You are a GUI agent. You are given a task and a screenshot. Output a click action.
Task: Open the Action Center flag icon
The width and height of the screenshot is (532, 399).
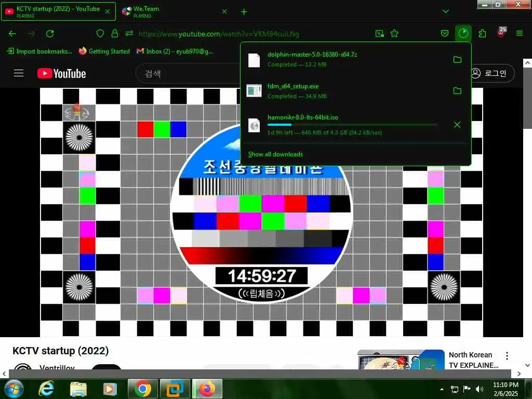pos(467,389)
